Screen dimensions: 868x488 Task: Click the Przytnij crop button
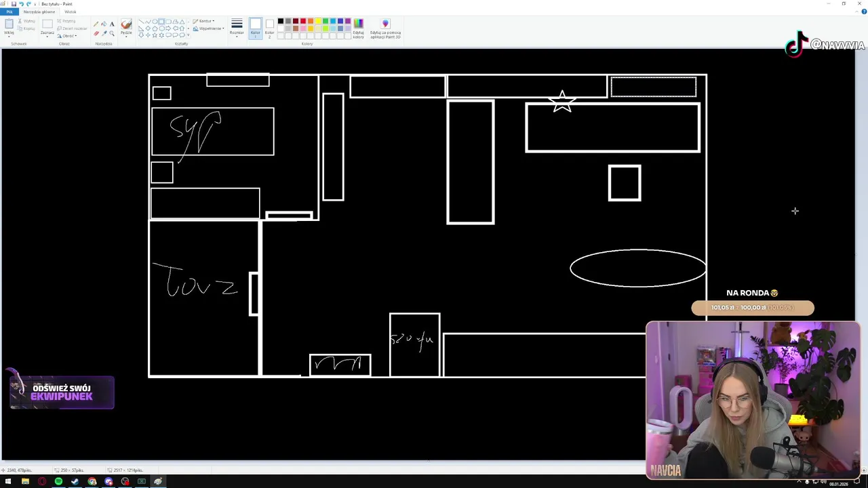tap(66, 21)
